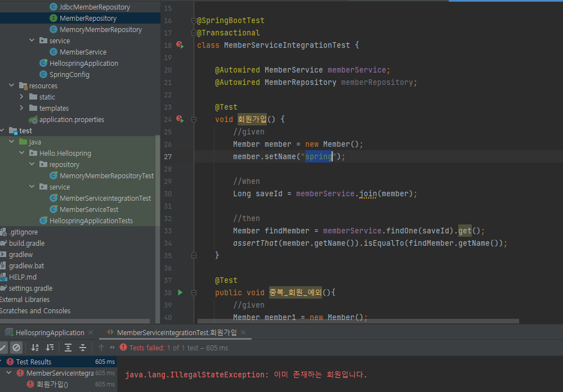Open HellospringApplicationTests file
563x392 pixels.
coord(86,220)
